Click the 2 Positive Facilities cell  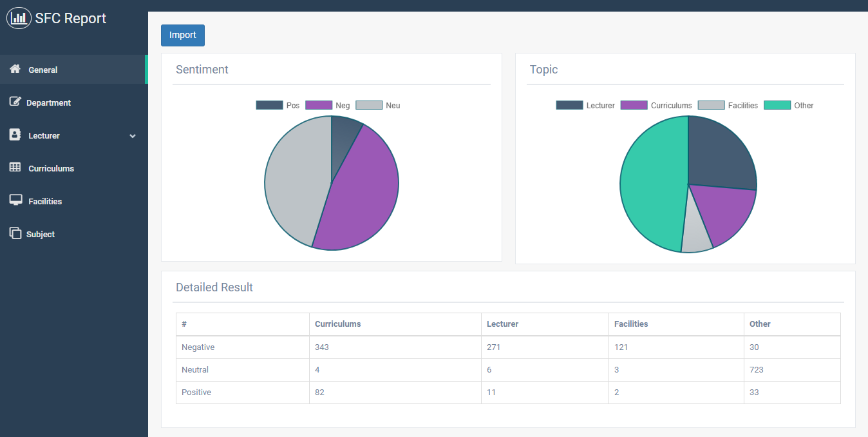click(x=677, y=393)
